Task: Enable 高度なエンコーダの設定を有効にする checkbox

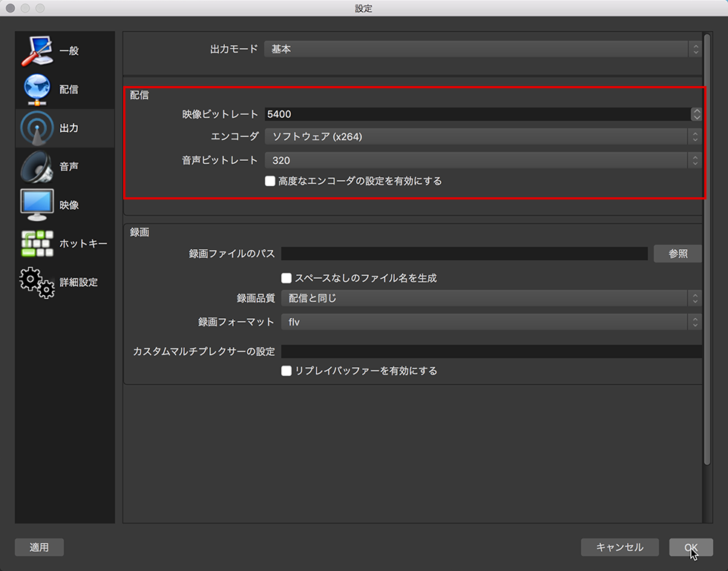Action: click(x=270, y=181)
